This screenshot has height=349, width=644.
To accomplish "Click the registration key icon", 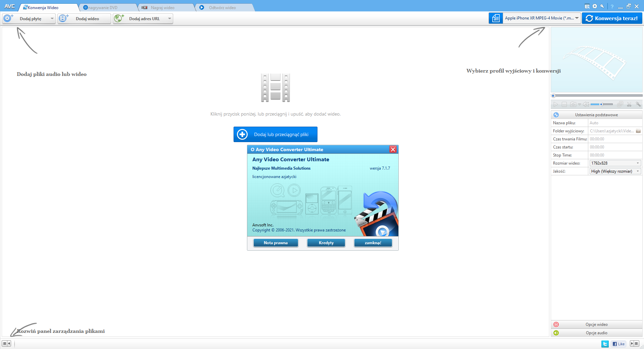I will coord(602,6).
